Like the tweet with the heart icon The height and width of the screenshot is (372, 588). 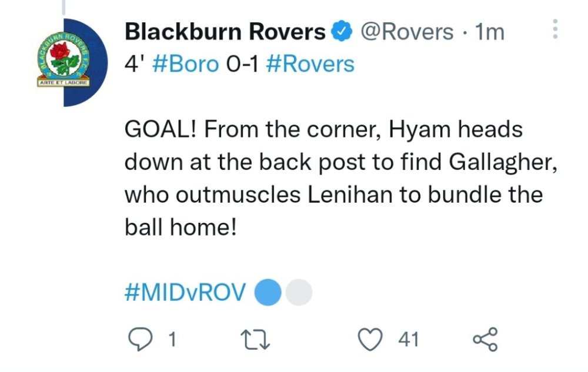pyautogui.click(x=371, y=339)
